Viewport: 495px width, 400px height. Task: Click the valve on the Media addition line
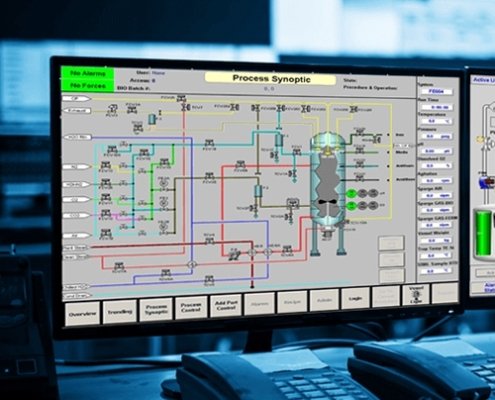click(x=359, y=150)
